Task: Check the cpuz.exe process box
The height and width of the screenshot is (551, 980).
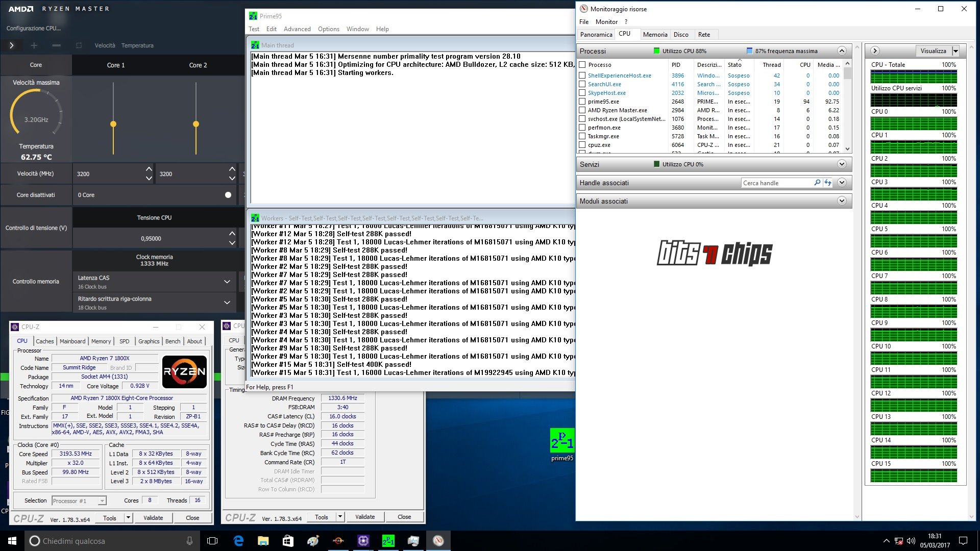Action: (582, 145)
